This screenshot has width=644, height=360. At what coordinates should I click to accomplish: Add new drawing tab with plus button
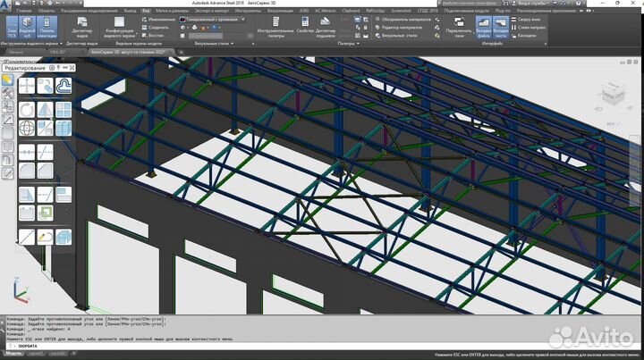181,52
